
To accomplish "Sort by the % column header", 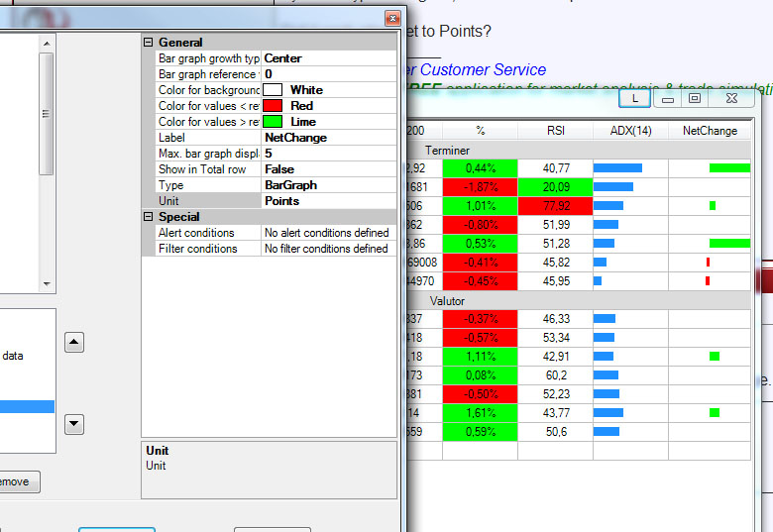I will pyautogui.click(x=481, y=131).
